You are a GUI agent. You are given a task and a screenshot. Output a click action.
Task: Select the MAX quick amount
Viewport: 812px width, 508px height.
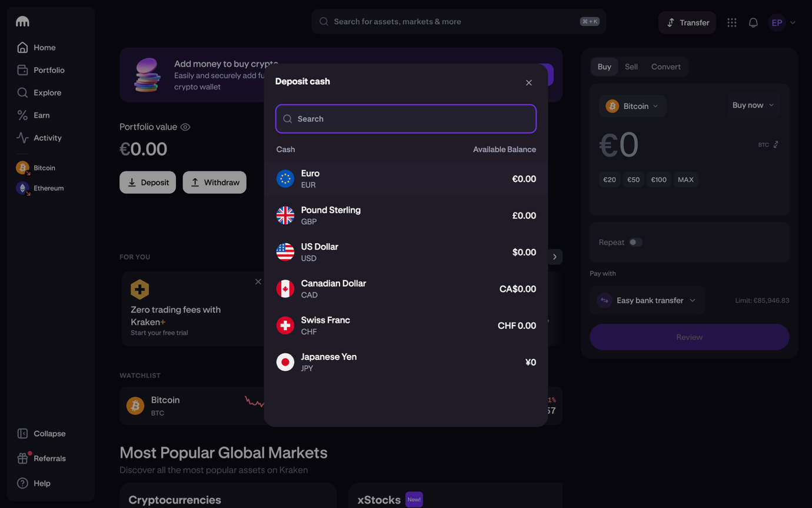pyautogui.click(x=685, y=180)
